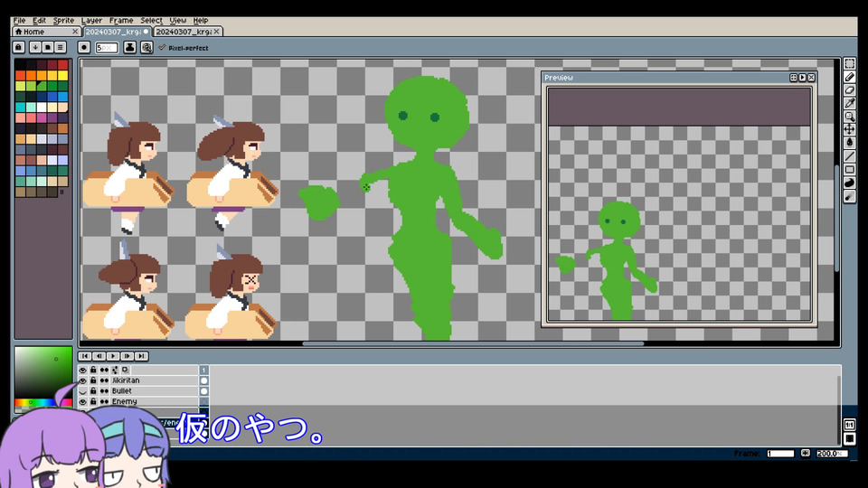The width and height of the screenshot is (868, 488).
Task: Open the palette presets button
Action: (48, 48)
